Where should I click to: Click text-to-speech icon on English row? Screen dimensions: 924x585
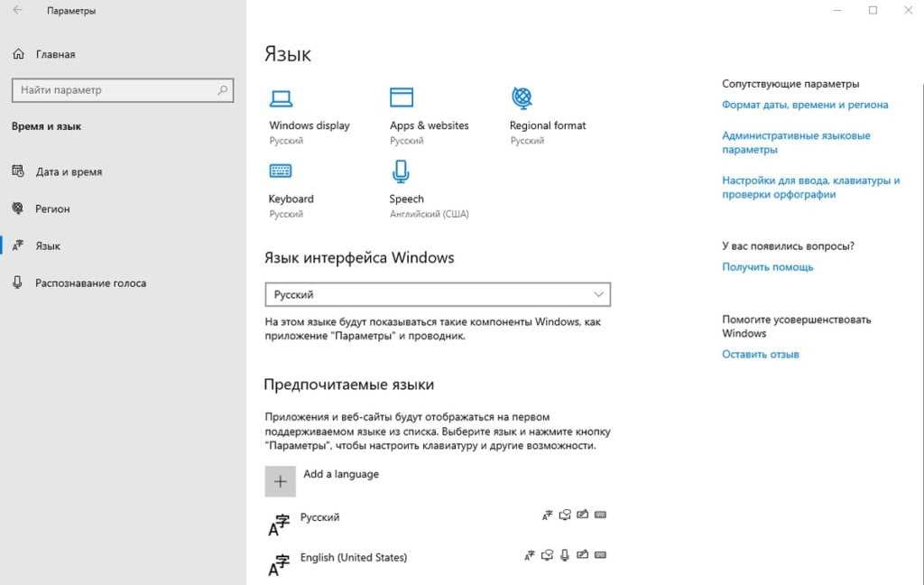click(548, 555)
